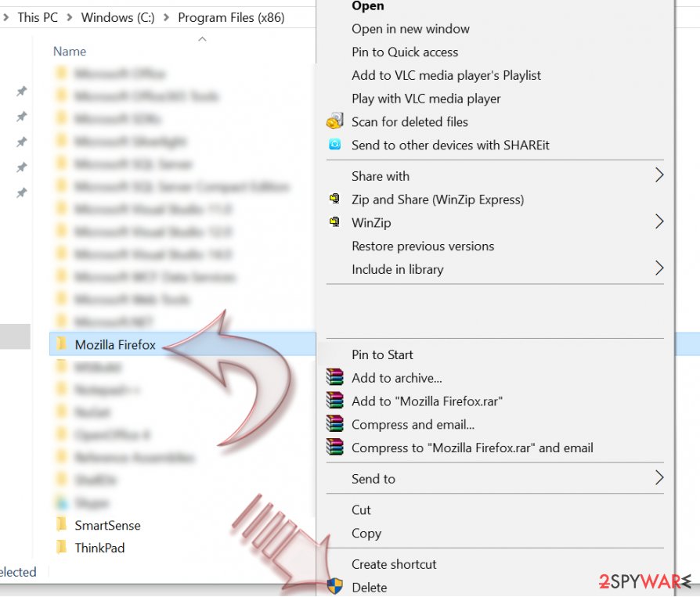Choose Open in new window
This screenshot has width=700, height=597.
(x=410, y=29)
